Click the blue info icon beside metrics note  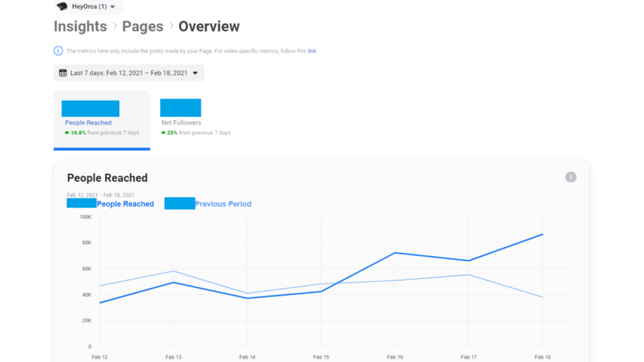(58, 51)
